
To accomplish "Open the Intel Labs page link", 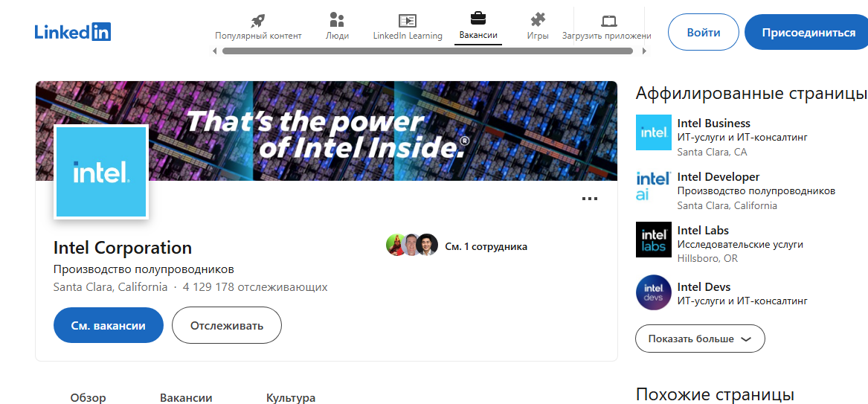I will click(x=703, y=230).
